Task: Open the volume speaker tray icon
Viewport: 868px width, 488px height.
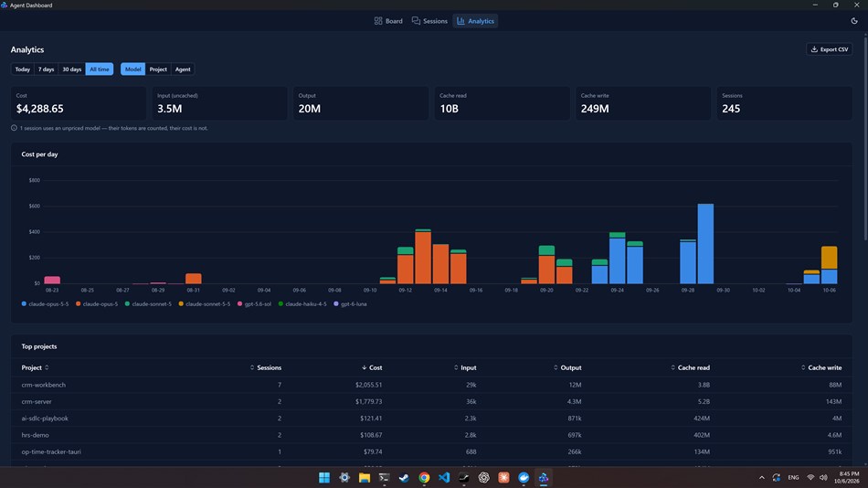Action: (823, 477)
